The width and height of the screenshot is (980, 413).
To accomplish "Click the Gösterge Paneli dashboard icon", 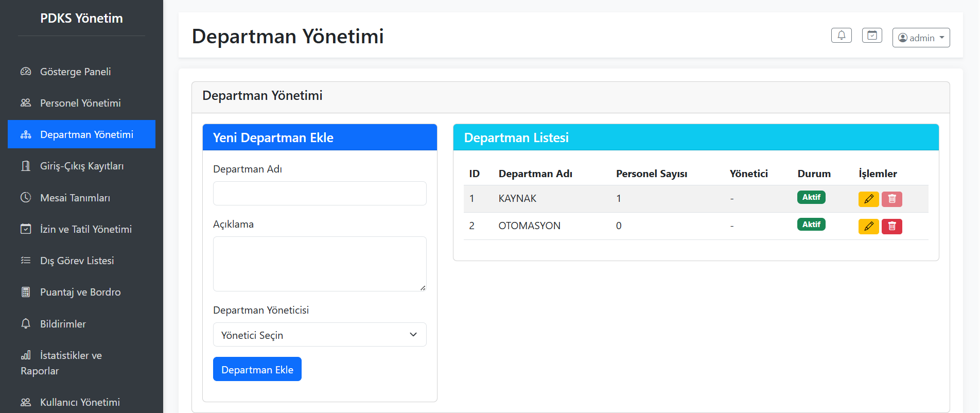I will point(26,72).
